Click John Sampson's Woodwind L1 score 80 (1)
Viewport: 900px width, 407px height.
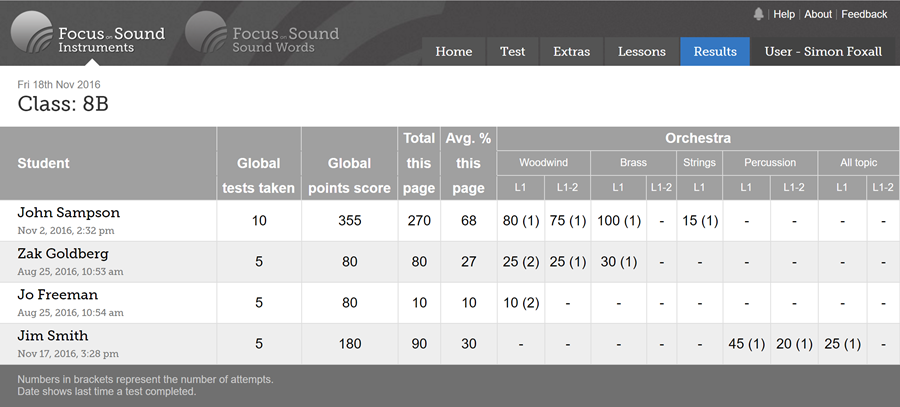(521, 221)
